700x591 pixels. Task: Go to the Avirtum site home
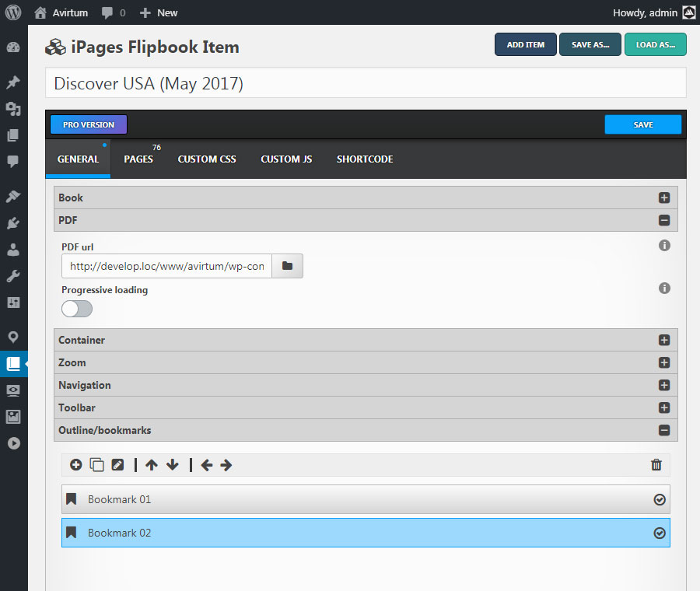(61, 12)
